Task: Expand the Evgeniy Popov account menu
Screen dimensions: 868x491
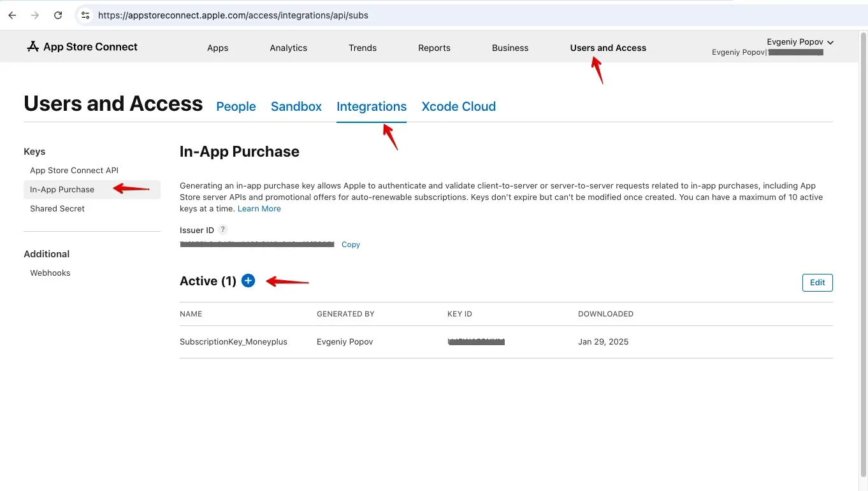Action: coord(800,42)
